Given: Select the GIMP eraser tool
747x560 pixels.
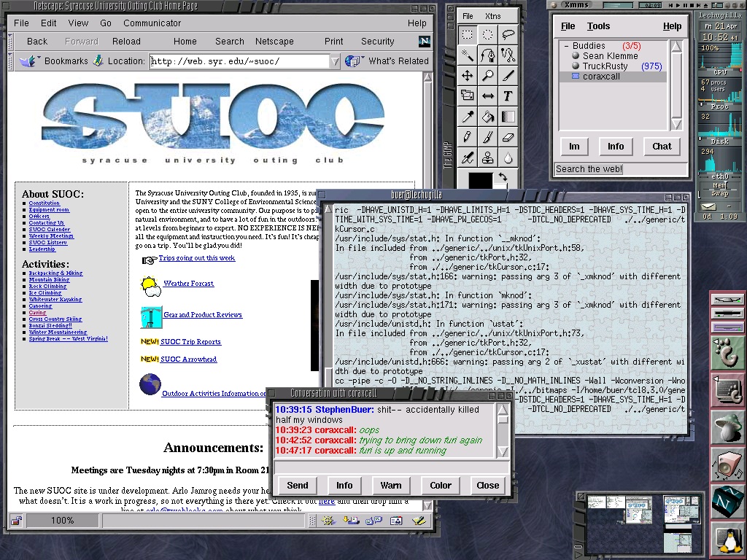Looking at the screenshot, I should click(508, 137).
